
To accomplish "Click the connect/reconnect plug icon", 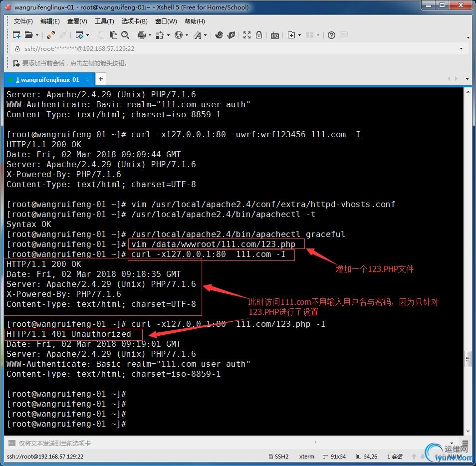I will [x=51, y=35].
